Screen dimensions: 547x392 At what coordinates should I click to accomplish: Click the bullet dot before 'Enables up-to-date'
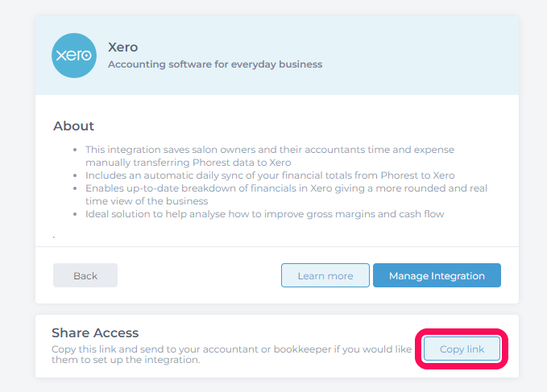tap(75, 188)
